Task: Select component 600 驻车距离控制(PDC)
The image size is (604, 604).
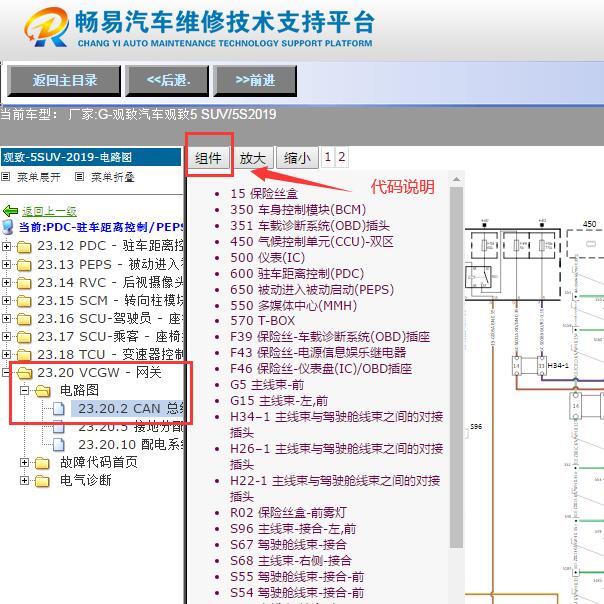Action: tap(297, 273)
